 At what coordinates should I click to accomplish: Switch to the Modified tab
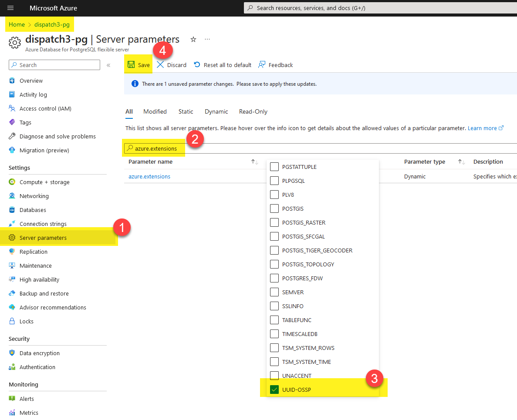[155, 111]
